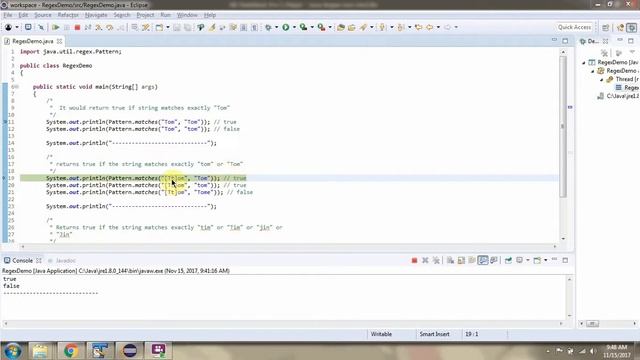Toggle Show Console on Standard Out change

(483, 260)
